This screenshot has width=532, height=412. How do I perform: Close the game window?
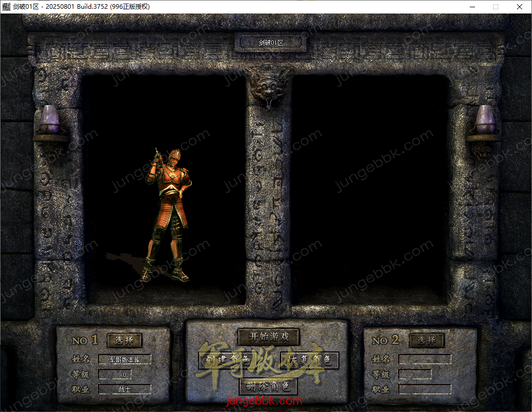coord(519,7)
